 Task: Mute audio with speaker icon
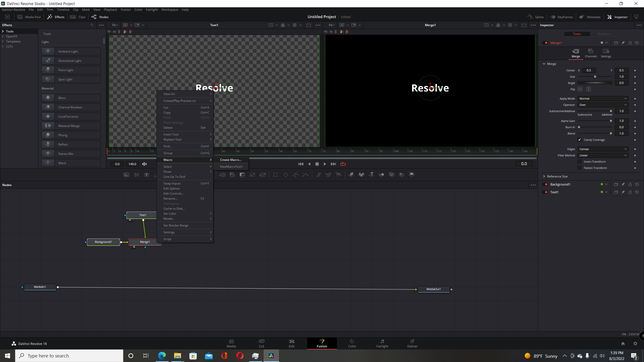coord(144,164)
